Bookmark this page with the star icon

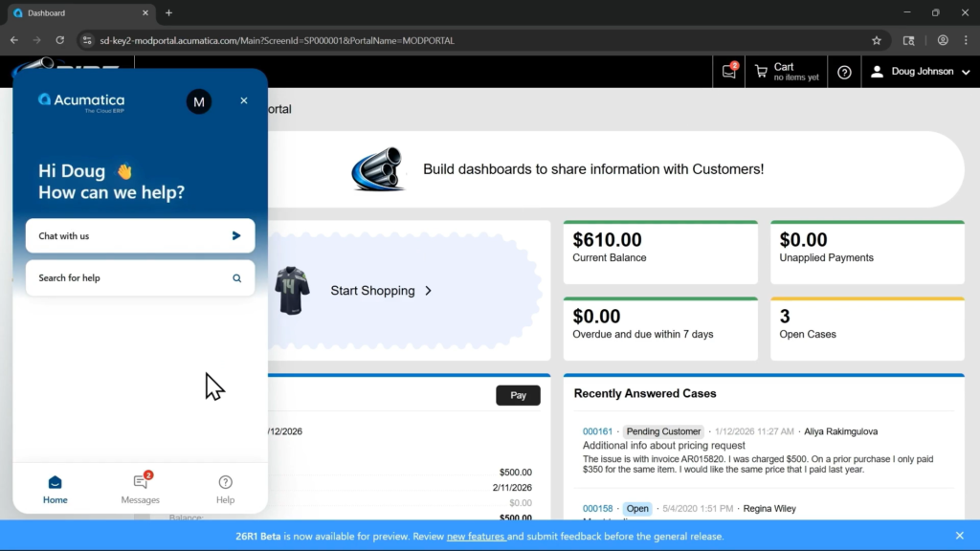pos(876,40)
